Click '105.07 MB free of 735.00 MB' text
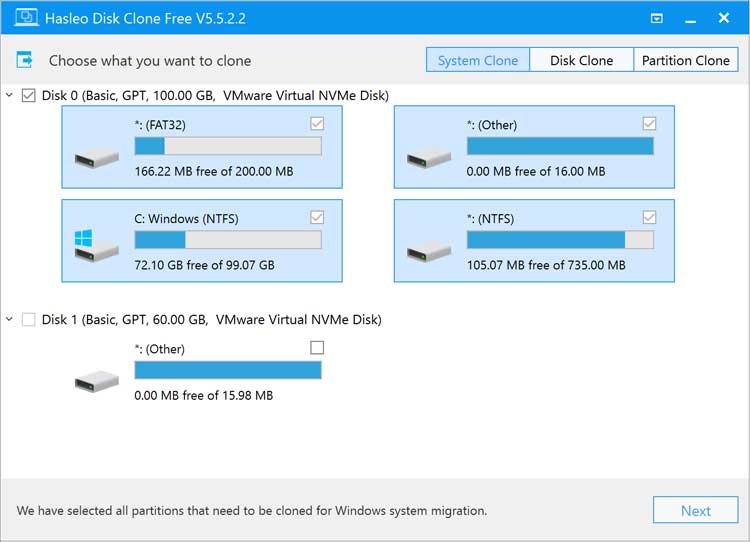This screenshot has height=542, width=750. pyautogui.click(x=546, y=265)
